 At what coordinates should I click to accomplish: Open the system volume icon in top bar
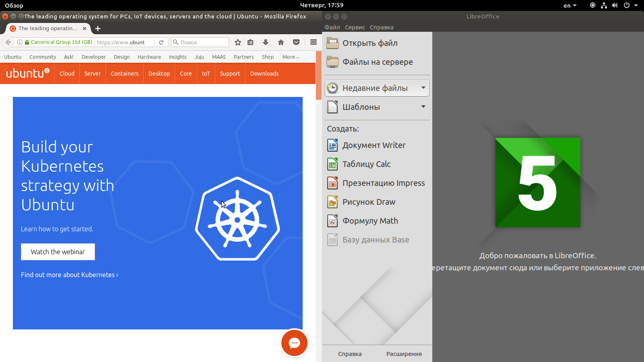click(615, 5)
